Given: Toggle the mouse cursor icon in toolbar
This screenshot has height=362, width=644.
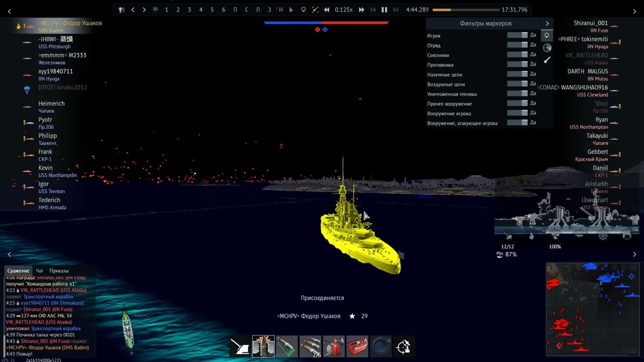Looking at the screenshot, I should 291,10.
